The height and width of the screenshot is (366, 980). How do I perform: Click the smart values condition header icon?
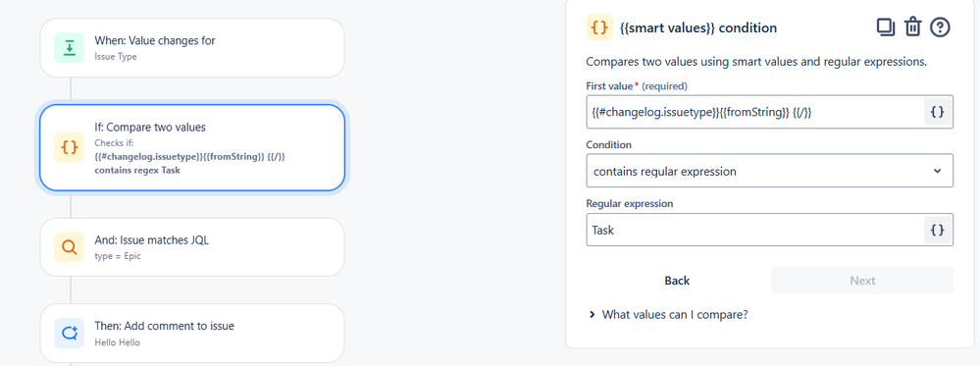click(x=599, y=27)
